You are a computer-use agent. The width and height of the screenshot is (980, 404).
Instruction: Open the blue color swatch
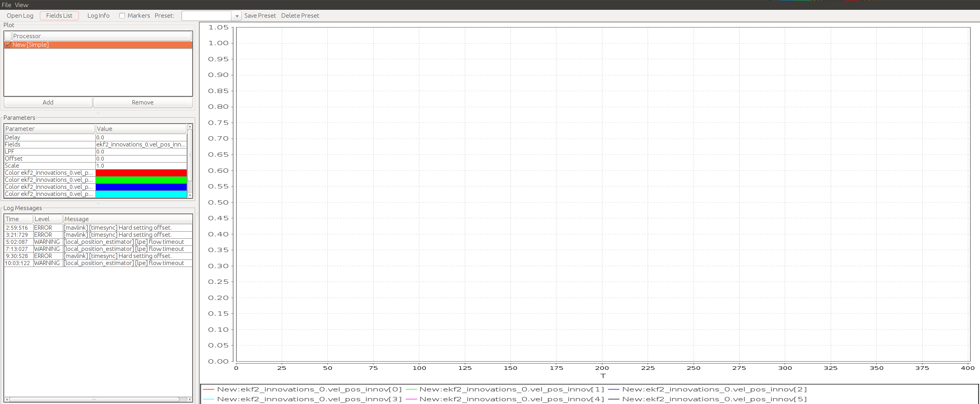click(141, 187)
